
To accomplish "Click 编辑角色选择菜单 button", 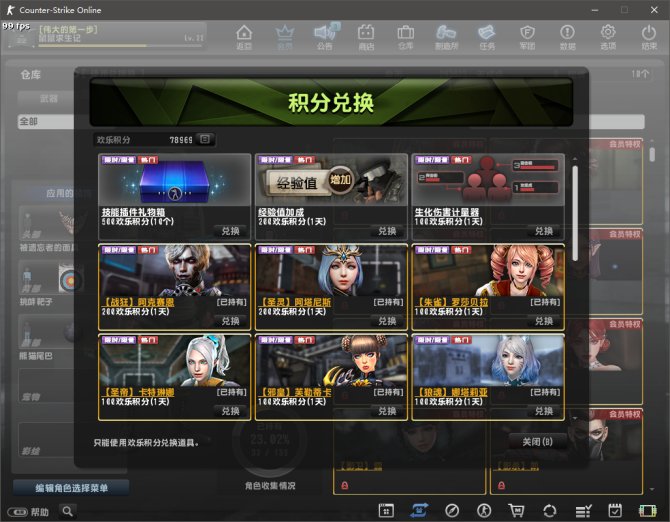I will [x=71, y=488].
